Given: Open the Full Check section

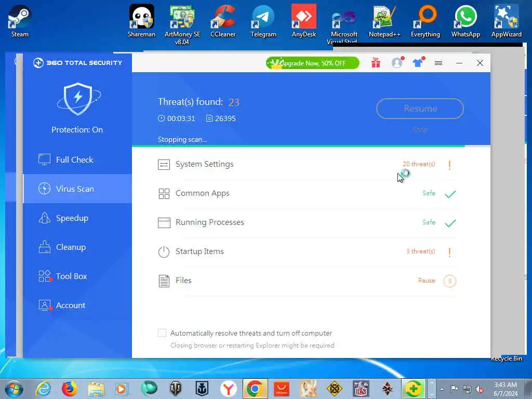Looking at the screenshot, I should (x=77, y=159).
